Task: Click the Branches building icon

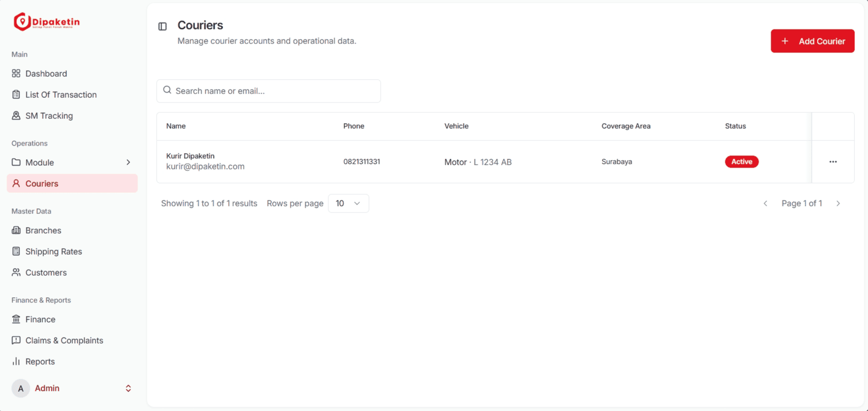Action: pos(16,230)
